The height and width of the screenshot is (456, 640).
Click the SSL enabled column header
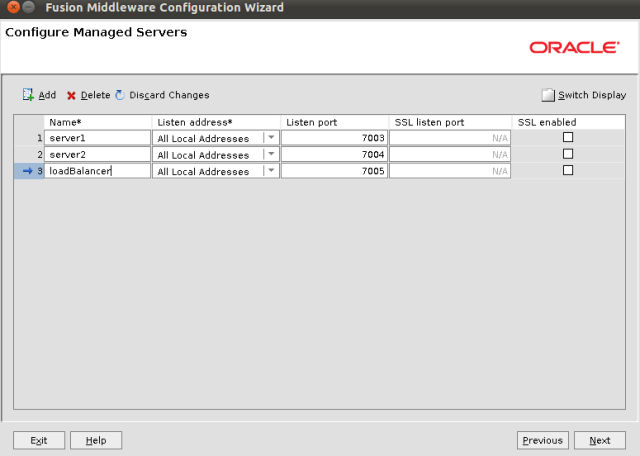pyautogui.click(x=568, y=122)
